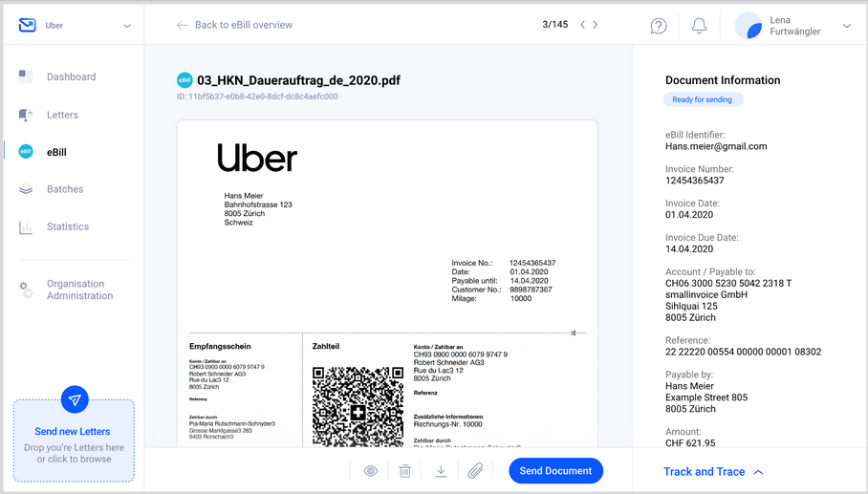Click amount CHF 621.95

point(690,442)
